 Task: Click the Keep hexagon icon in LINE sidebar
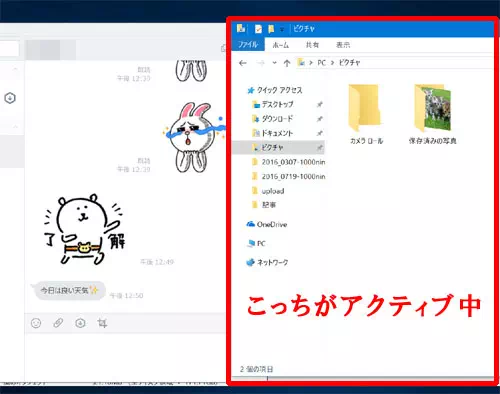coord(10,98)
